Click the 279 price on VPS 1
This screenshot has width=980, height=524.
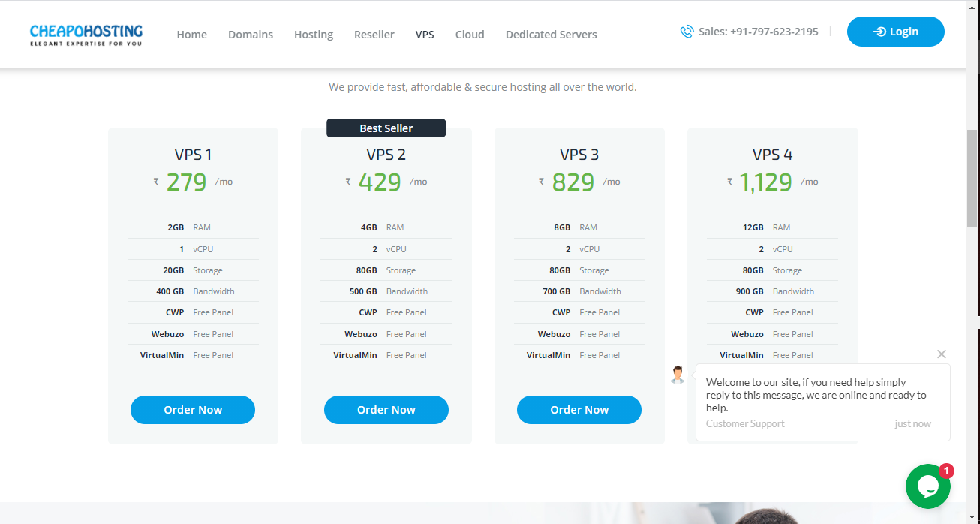(186, 182)
